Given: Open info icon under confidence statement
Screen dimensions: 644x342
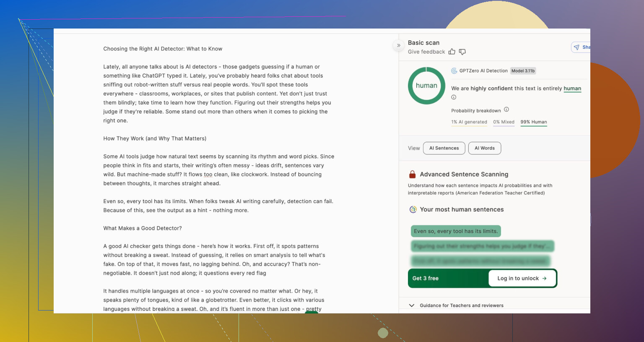Looking at the screenshot, I should tap(454, 97).
